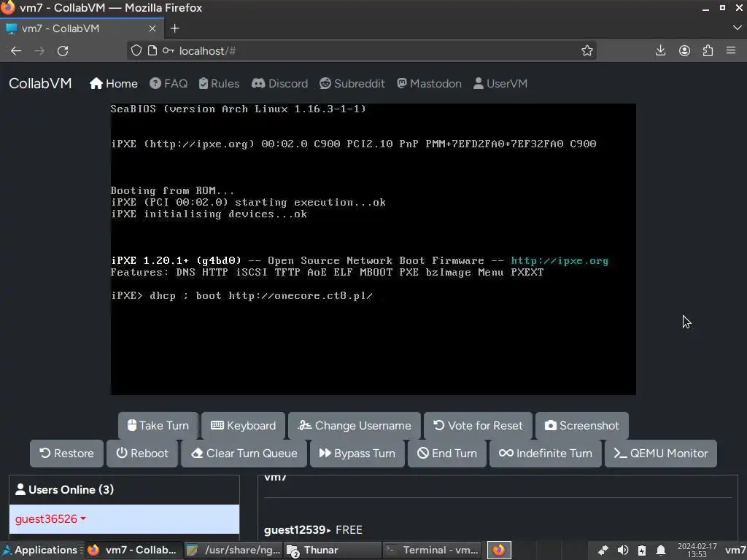The image size is (747, 560).
Task: Expand guest12539 chat username dropdown
Action: [298, 530]
